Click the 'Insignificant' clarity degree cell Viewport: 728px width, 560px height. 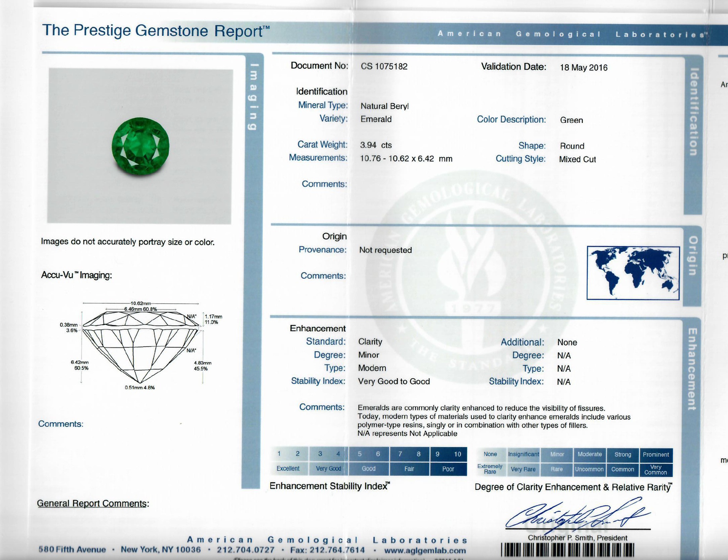pos(523,454)
